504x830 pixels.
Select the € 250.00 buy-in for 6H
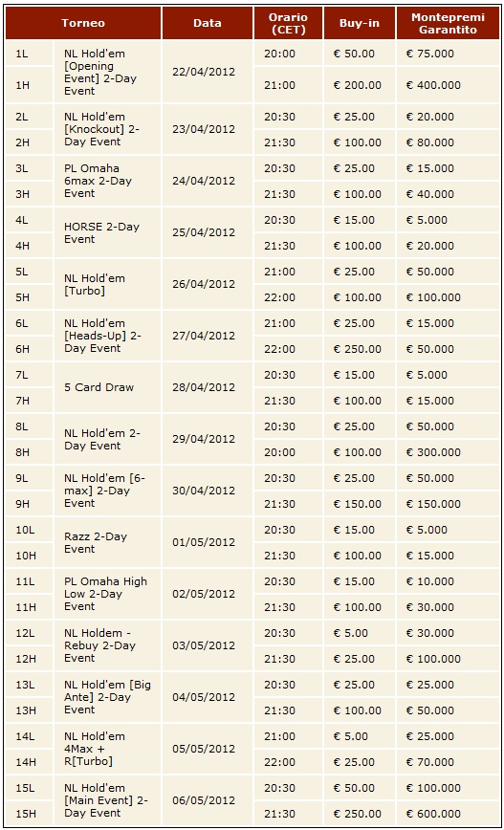click(x=359, y=349)
